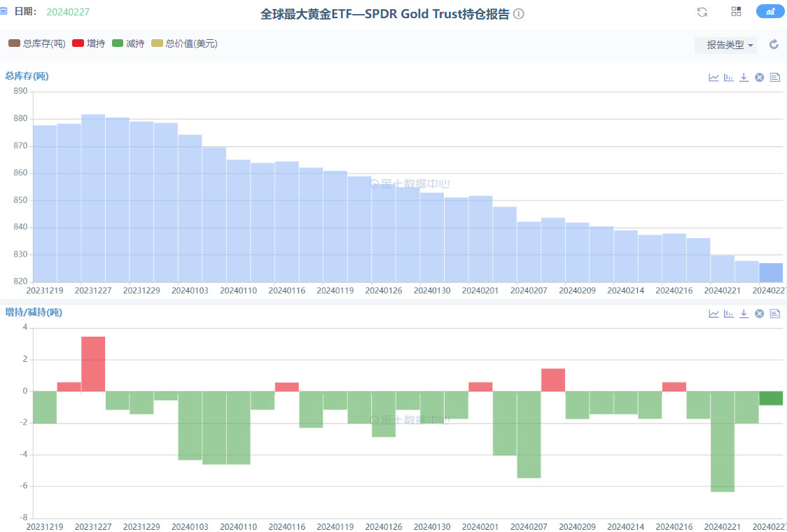
Task: Select the line chart icon above 增持/减持 panel
Action: click(713, 314)
